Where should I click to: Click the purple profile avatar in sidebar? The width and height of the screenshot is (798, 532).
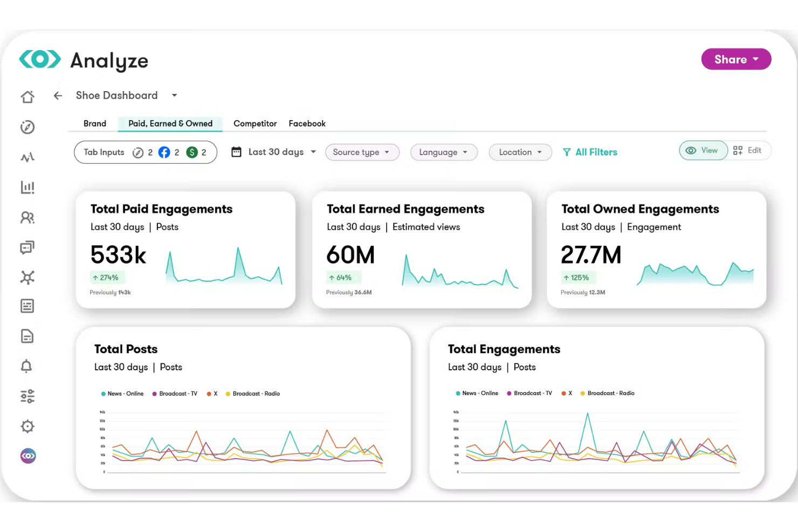click(28, 456)
